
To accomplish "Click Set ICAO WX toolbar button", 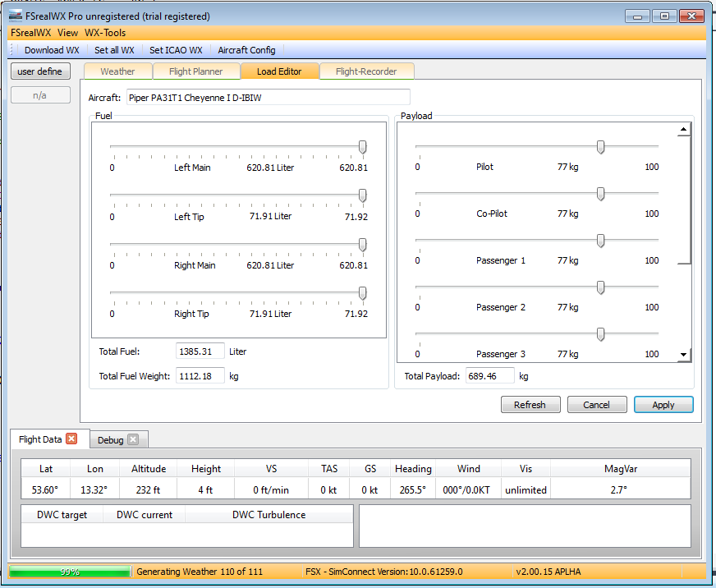I will click(x=176, y=50).
